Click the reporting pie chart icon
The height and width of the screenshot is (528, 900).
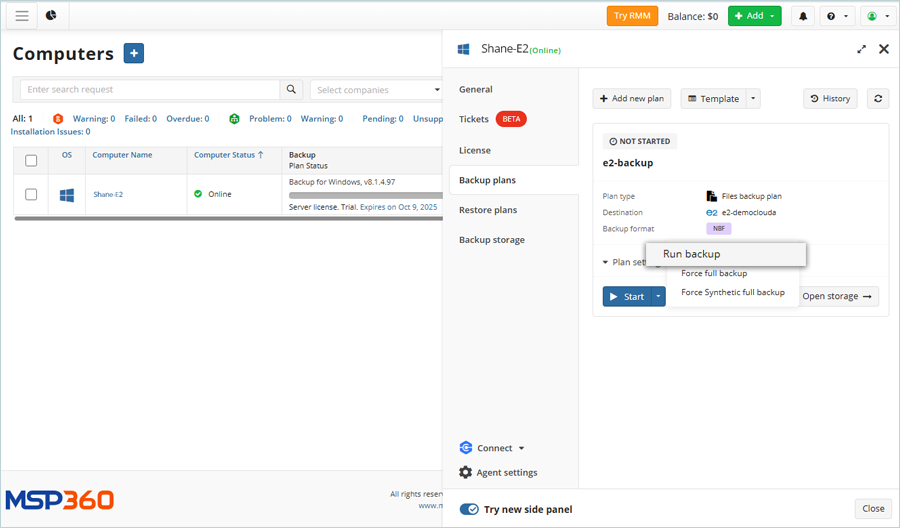click(51, 16)
